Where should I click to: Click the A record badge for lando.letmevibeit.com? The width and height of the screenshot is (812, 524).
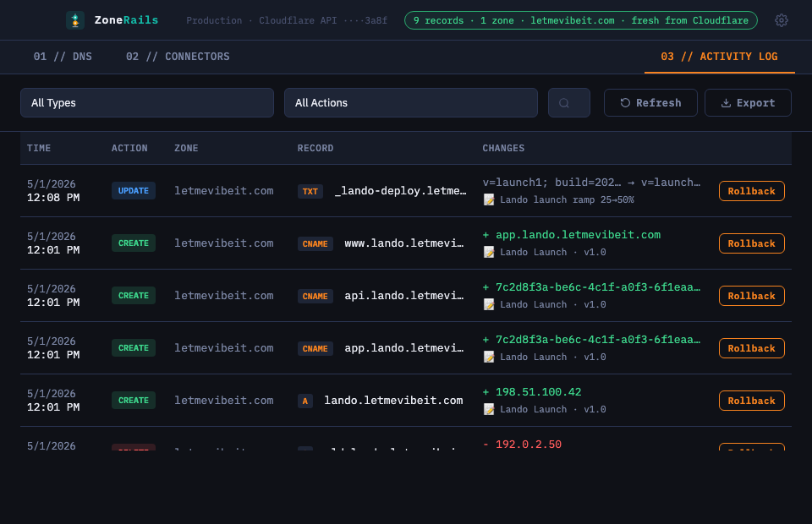pos(305,401)
